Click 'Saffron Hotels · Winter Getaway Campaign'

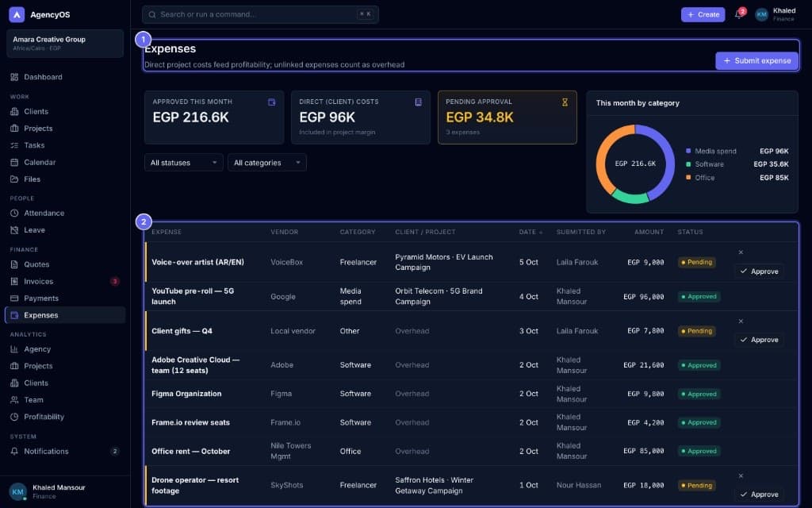click(x=434, y=485)
